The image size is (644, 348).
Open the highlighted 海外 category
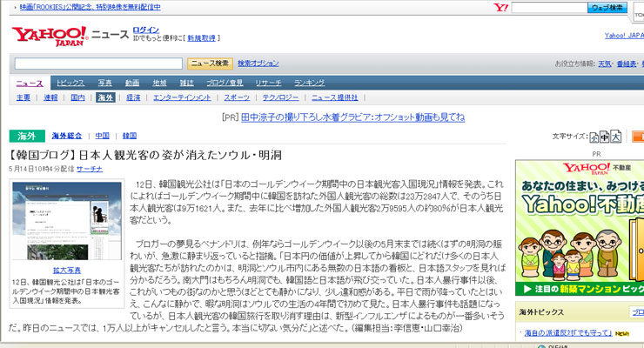coord(105,97)
